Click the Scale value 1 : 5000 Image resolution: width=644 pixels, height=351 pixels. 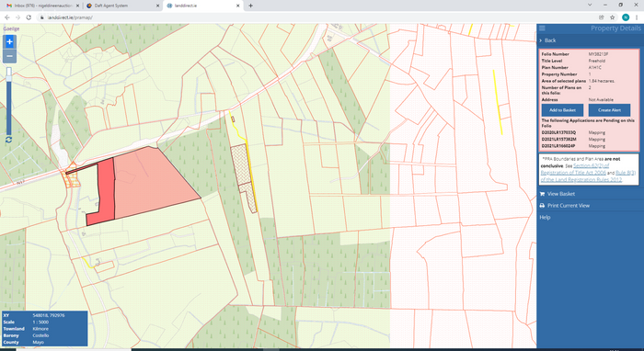coord(40,323)
